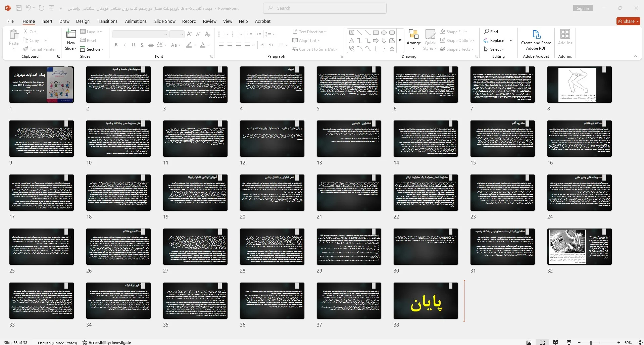Click the Replace button
Viewport: 644px width, 345px height.
tap(494, 41)
